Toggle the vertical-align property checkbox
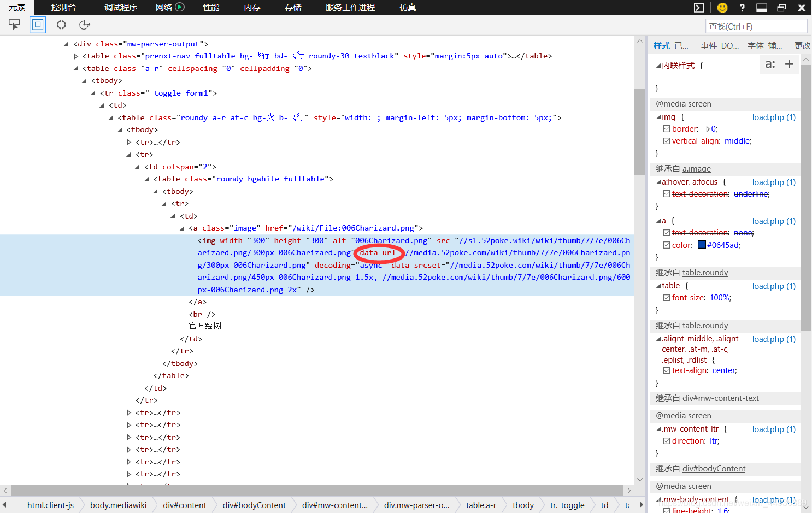The width and height of the screenshot is (812, 513). [x=667, y=141]
